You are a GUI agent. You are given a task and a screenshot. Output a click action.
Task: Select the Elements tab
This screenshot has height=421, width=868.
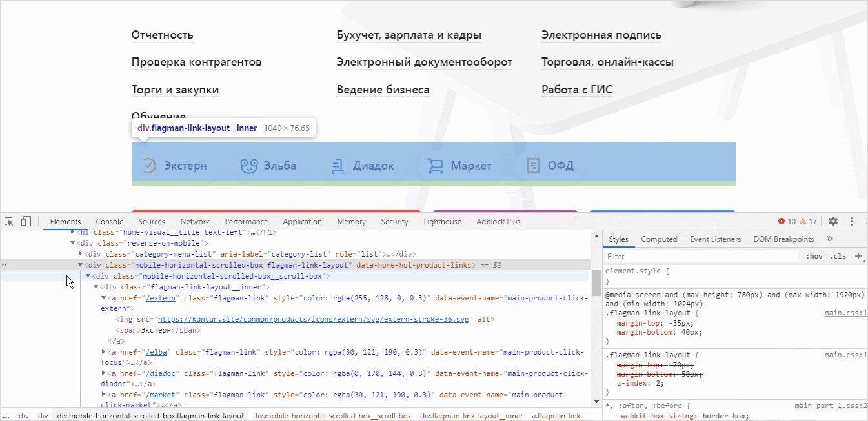65,221
